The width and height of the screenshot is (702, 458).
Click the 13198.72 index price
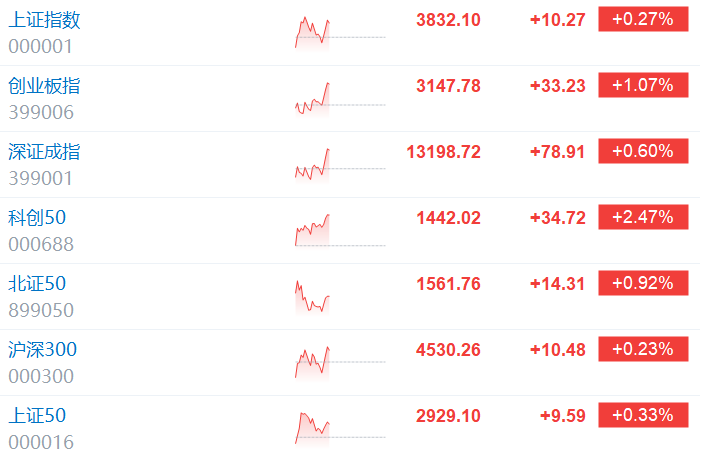point(443,152)
